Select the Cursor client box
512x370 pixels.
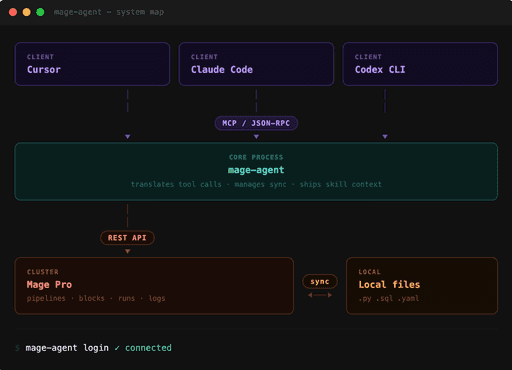[x=92, y=64]
